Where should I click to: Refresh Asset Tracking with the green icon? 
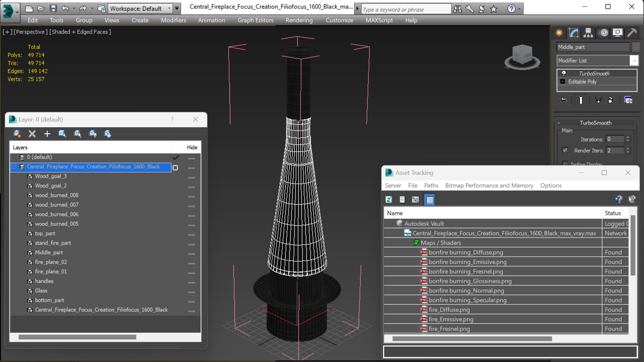(x=389, y=200)
